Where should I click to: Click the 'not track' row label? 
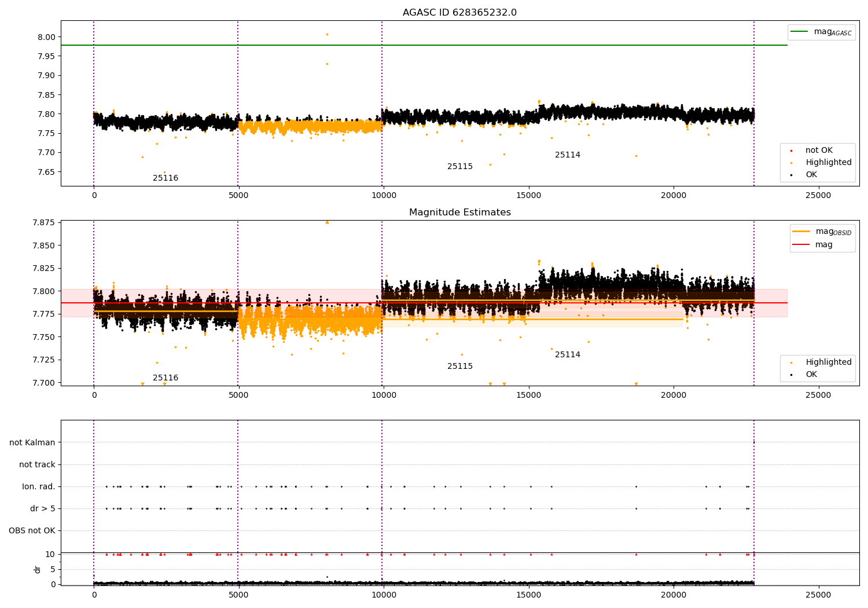click(x=37, y=464)
